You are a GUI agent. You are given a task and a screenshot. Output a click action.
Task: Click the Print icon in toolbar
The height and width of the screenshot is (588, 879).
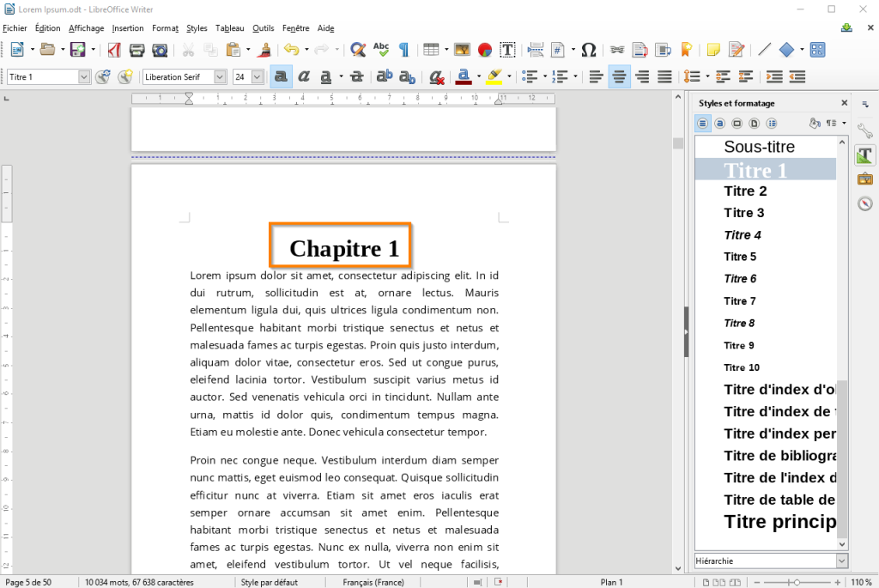point(136,50)
